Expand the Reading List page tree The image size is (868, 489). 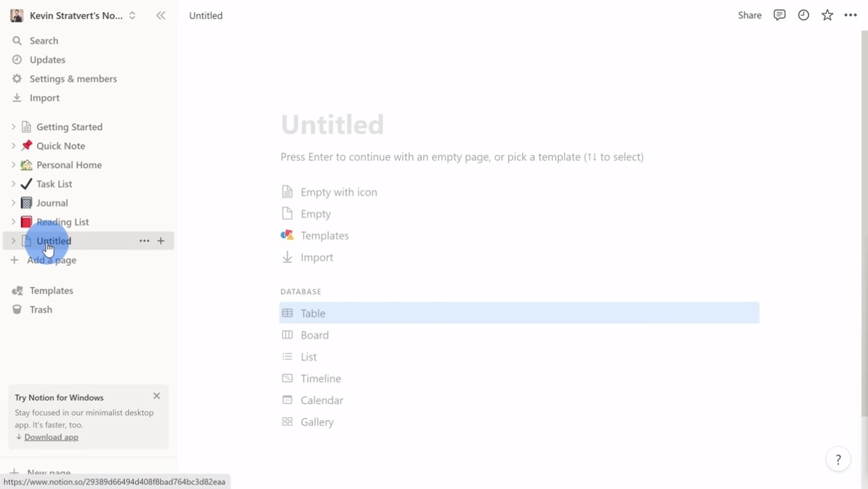13,221
